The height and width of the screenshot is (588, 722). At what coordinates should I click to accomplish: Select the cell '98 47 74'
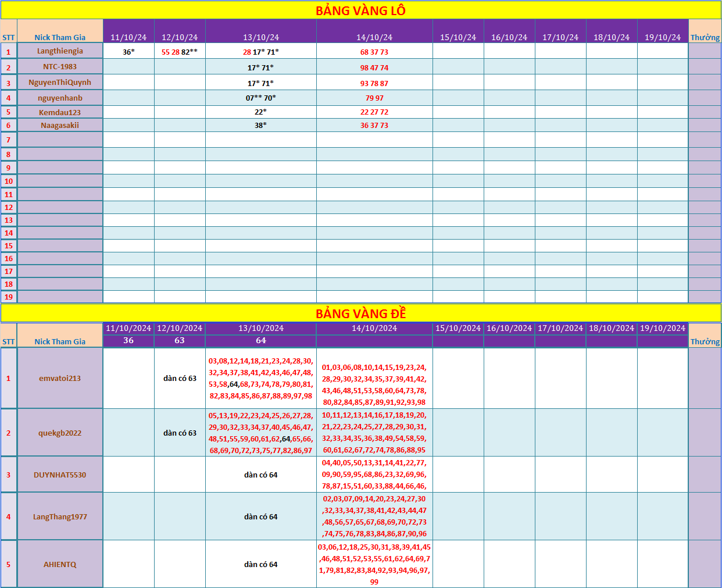point(374,67)
